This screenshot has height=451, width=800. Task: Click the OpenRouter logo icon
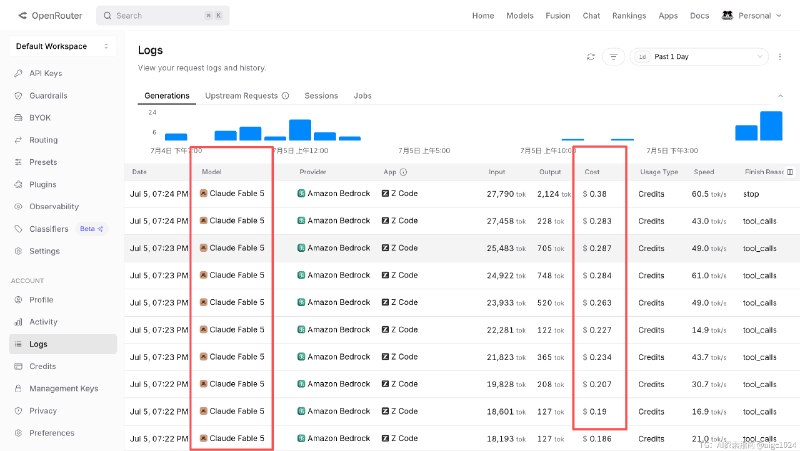[x=22, y=15]
